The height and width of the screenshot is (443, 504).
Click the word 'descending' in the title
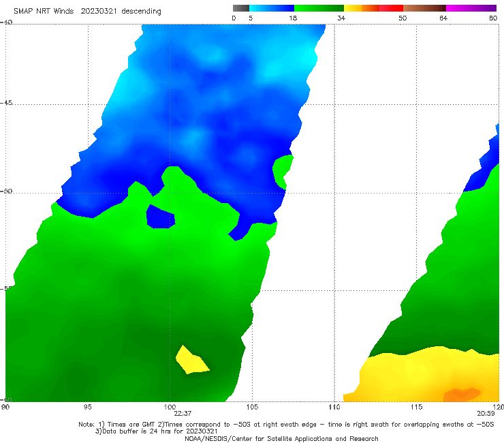pyautogui.click(x=142, y=12)
